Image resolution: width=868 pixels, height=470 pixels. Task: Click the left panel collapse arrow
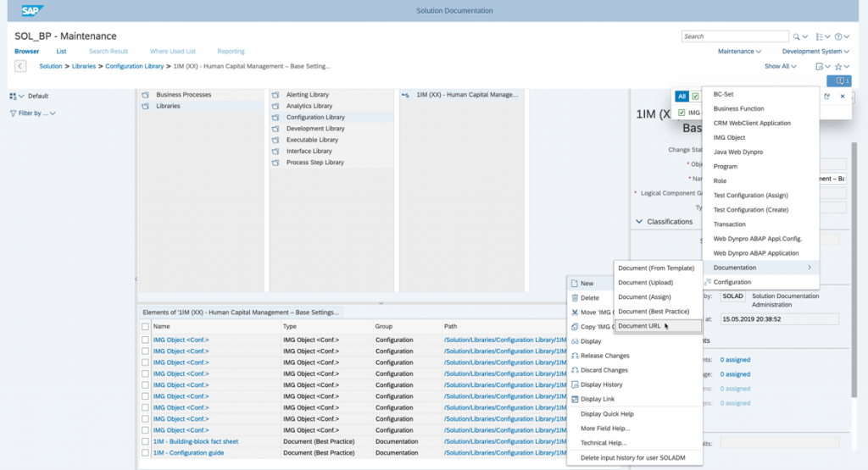(x=136, y=279)
